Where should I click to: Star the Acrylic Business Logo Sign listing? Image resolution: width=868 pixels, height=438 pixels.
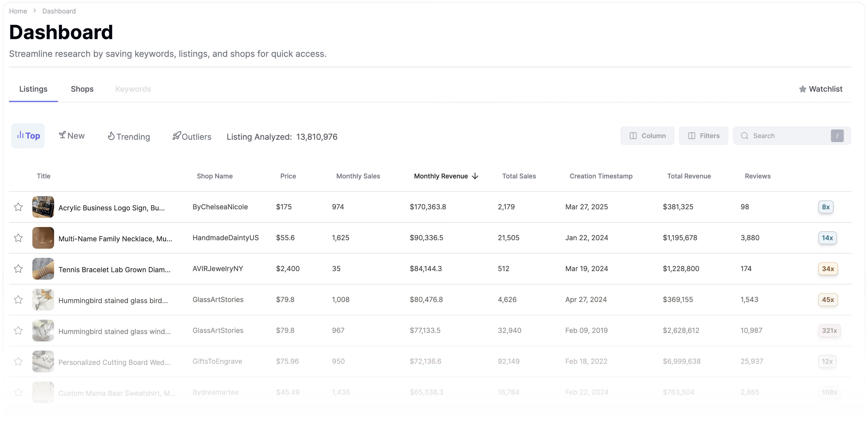tap(18, 207)
